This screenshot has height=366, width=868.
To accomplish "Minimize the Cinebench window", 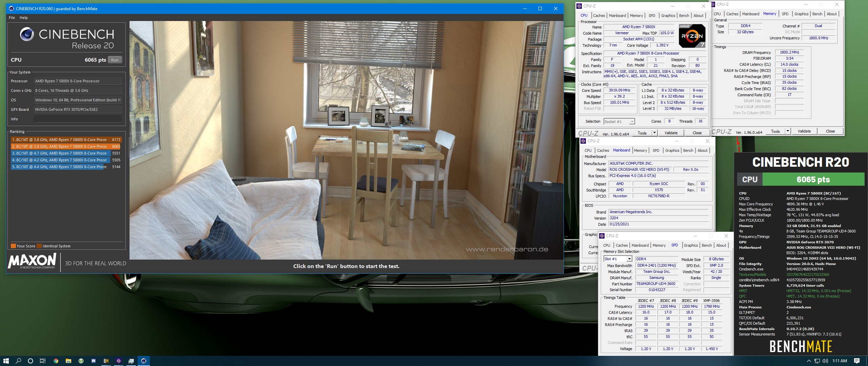I will point(525,8).
